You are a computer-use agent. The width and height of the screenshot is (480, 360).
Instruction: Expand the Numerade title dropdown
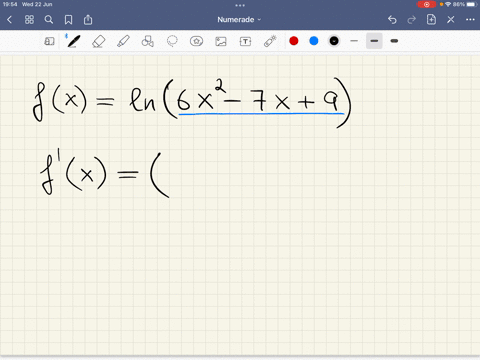(239, 20)
